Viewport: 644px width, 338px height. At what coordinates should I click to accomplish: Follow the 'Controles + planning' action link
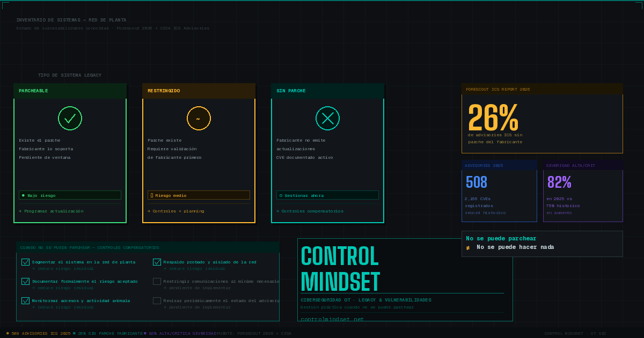click(176, 211)
